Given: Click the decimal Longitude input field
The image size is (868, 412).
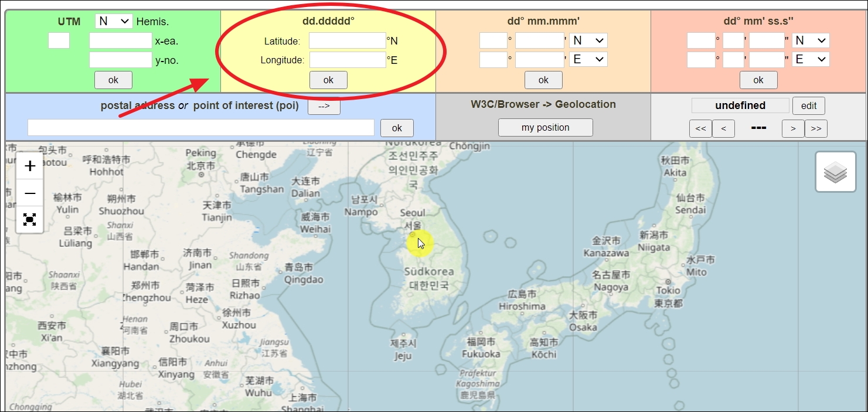Looking at the screenshot, I should [x=348, y=60].
